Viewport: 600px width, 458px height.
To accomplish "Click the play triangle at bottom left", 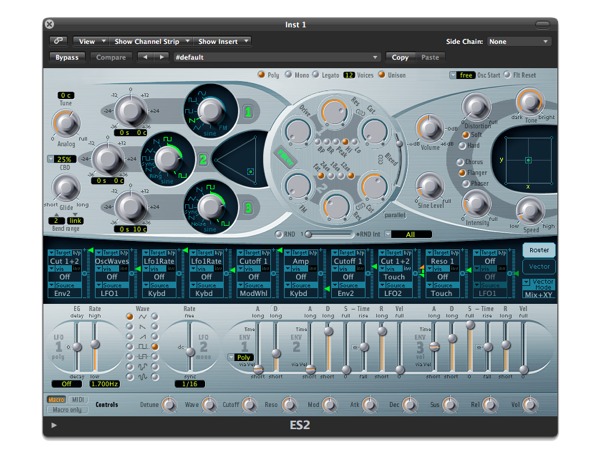I will (54, 425).
